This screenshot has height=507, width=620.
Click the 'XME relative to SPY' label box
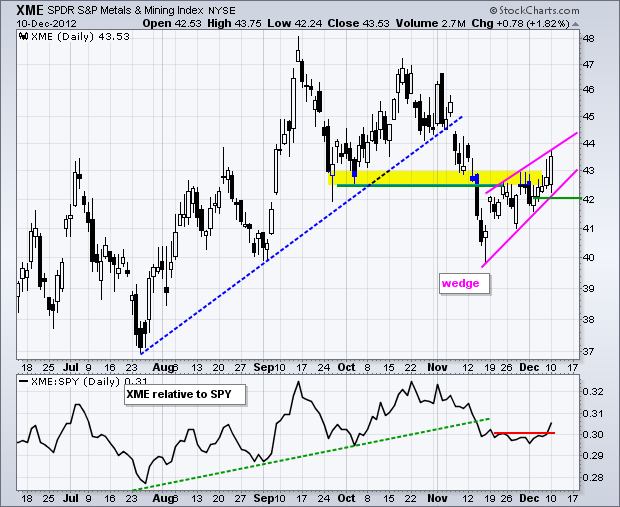185,394
